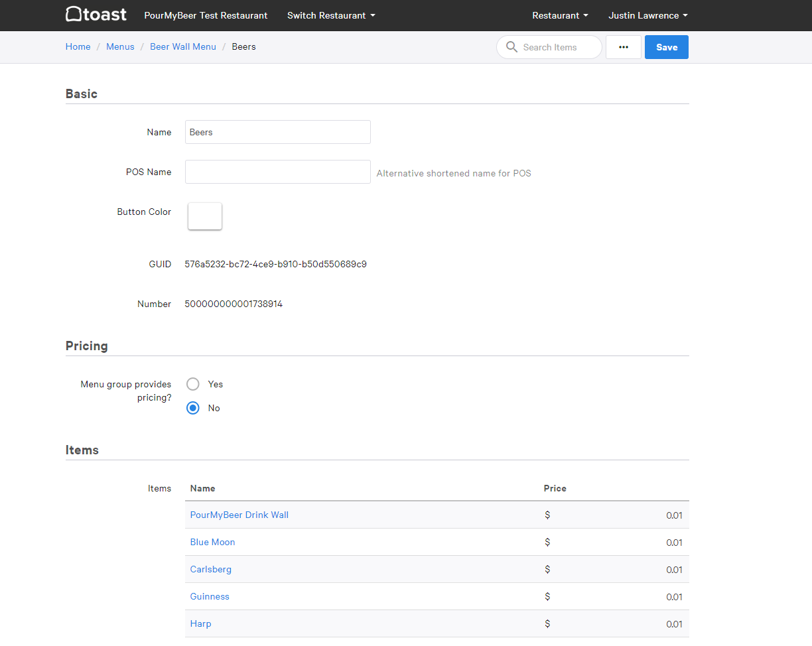Open the Carlsberg item
The width and height of the screenshot is (812, 646).
(x=210, y=569)
